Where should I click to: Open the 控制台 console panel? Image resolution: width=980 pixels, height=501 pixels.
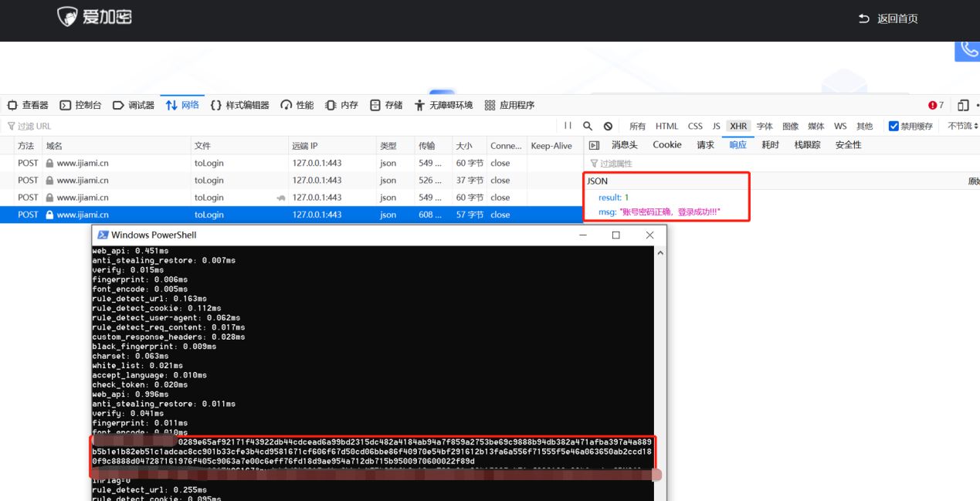click(x=81, y=105)
